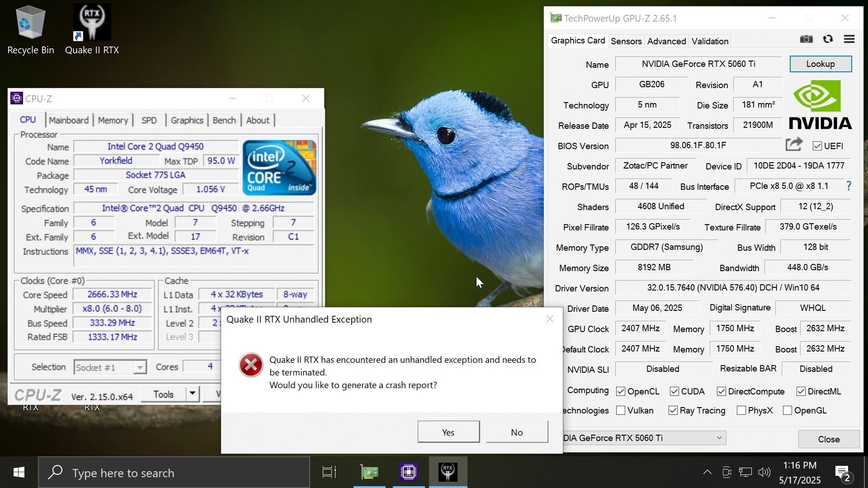
Task: Click the CPU-Z taskbar icon
Action: (408, 472)
